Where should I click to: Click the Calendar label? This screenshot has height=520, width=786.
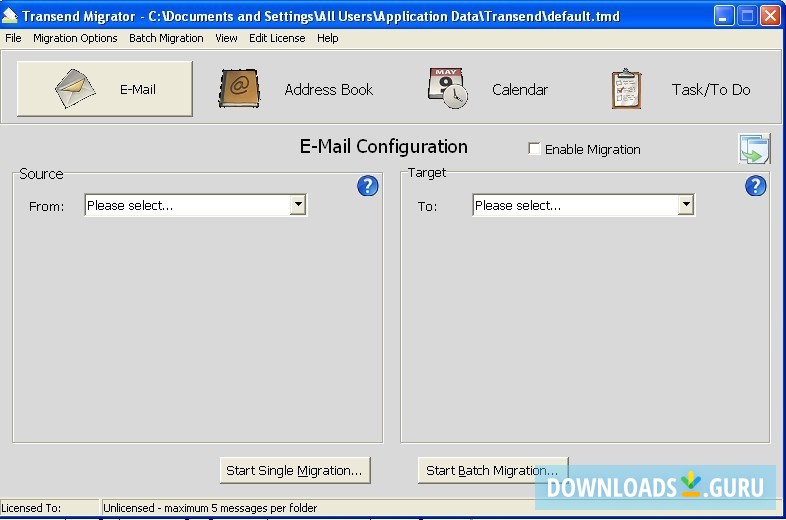520,89
